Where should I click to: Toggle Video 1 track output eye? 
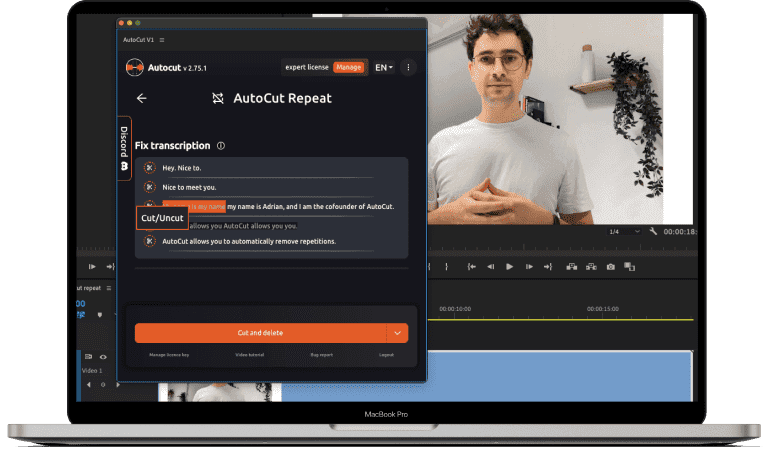[103, 357]
